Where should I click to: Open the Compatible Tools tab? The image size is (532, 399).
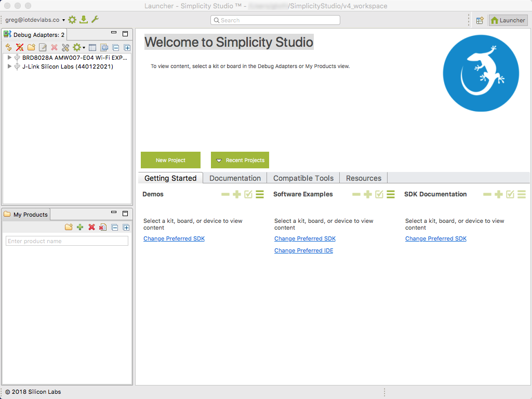pyautogui.click(x=303, y=178)
